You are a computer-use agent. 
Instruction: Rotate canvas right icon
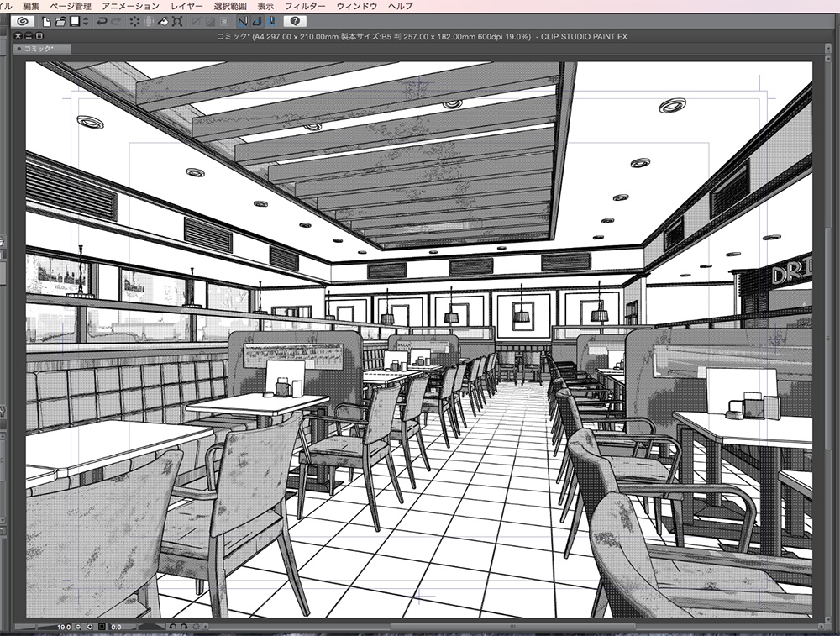coord(184,627)
